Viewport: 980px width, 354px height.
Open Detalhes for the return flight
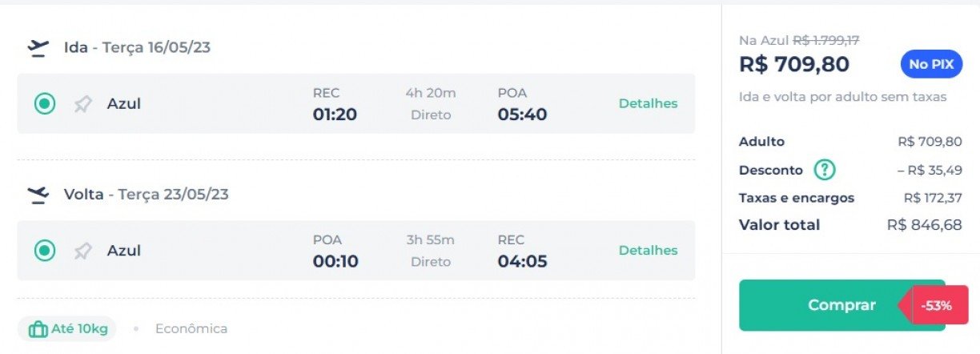pos(648,250)
